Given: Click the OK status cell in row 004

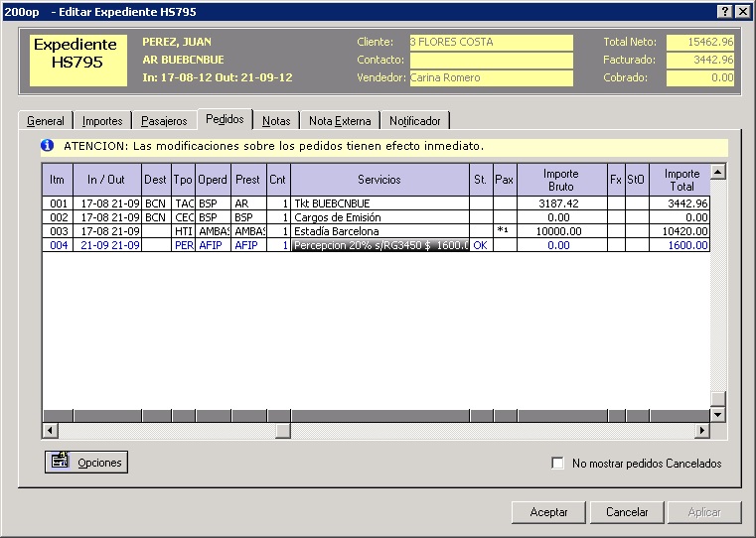Looking at the screenshot, I should (481, 245).
